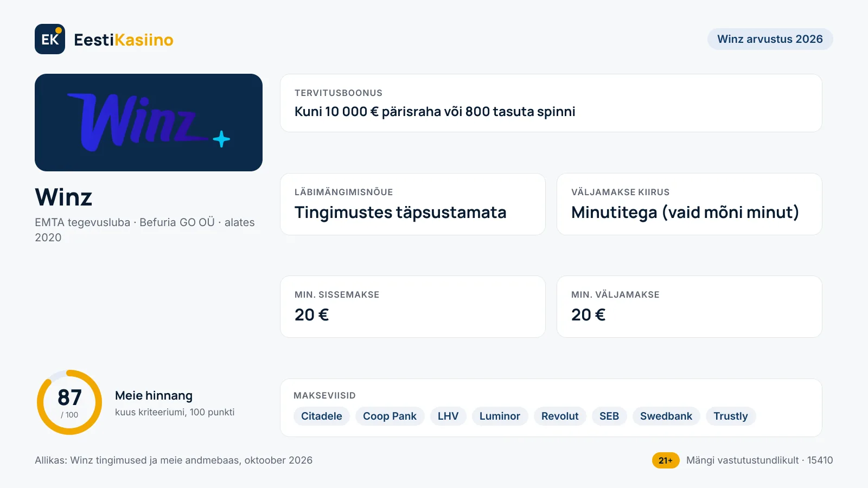Click the 'Allikas: Winz tingimused' source note
This screenshot has height=488, width=868.
174,460
